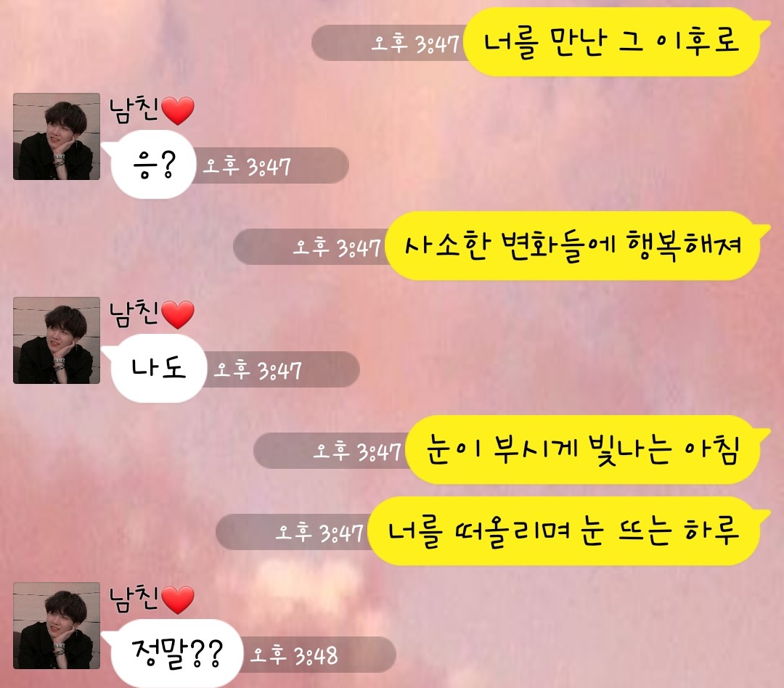This screenshot has height=688, width=784.
Task: Tap the profile photo beside the 나도 message
Action: 57,340
